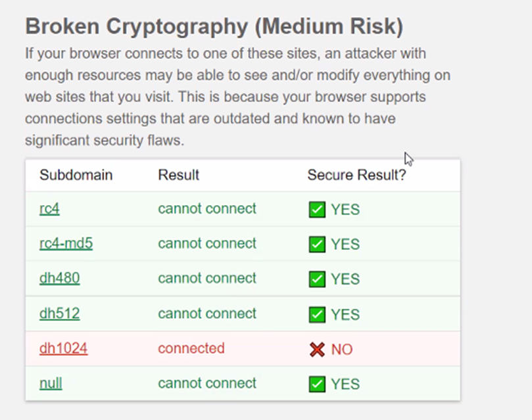Click the Secure Result? column header
Screen dimensions: 532x420
356,175
